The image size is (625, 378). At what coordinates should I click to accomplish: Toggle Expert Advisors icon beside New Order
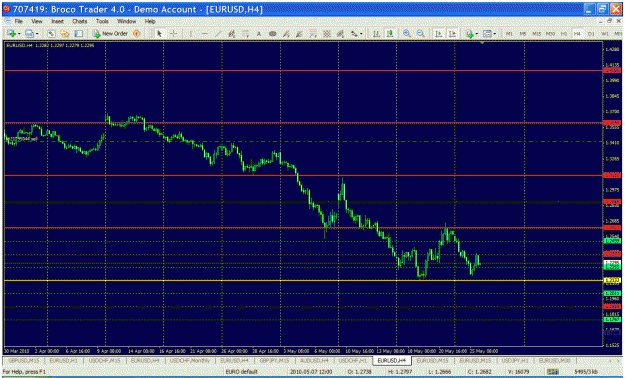(137, 34)
